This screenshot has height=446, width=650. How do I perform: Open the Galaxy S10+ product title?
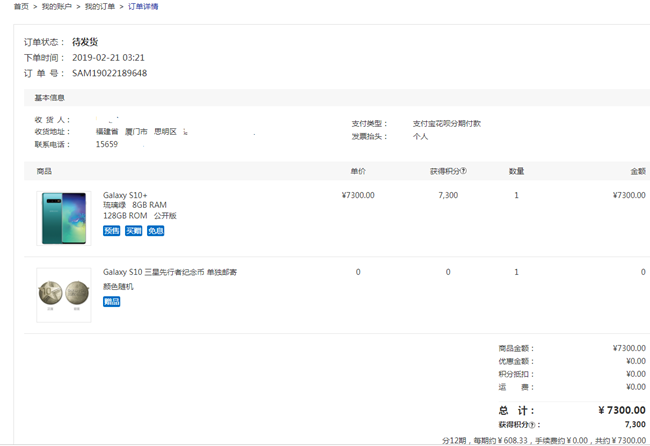click(x=125, y=195)
